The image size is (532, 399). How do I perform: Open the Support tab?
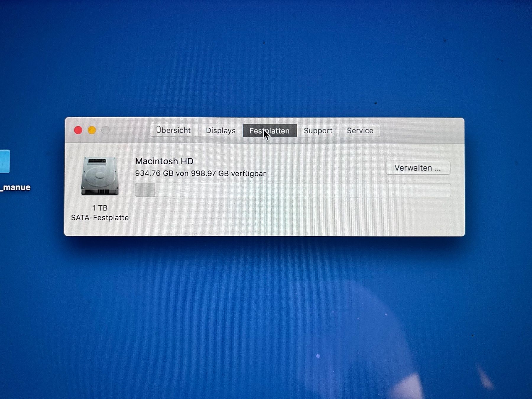tap(318, 131)
